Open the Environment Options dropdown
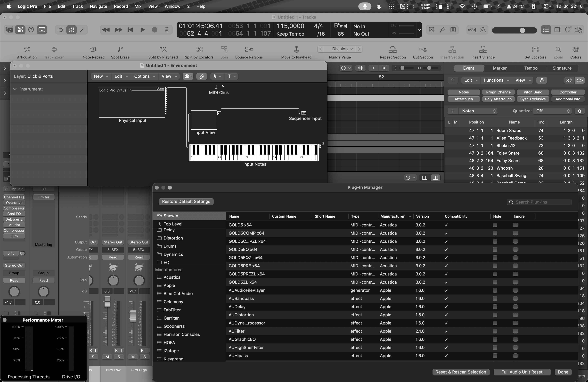The image size is (588, 382). tap(145, 76)
